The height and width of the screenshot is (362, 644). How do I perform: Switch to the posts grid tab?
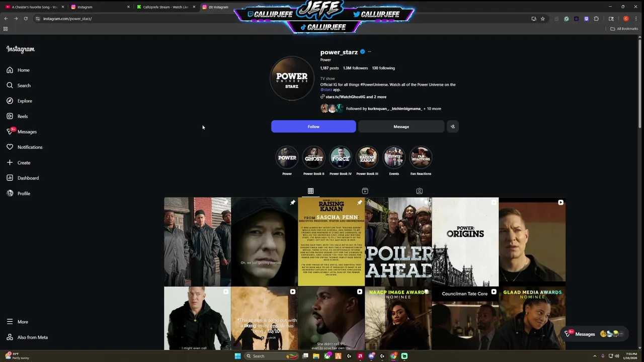(310, 191)
